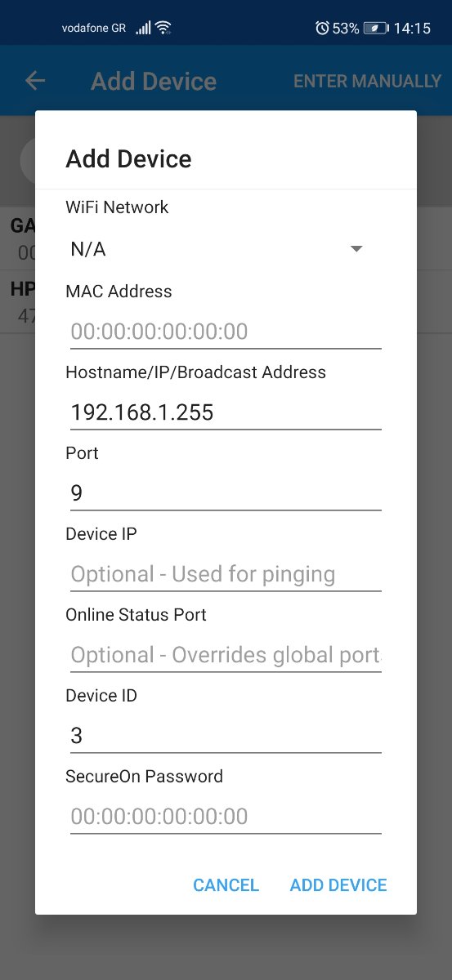
Task: Tap the cellular signal bars icon
Action: pyautogui.click(x=143, y=28)
